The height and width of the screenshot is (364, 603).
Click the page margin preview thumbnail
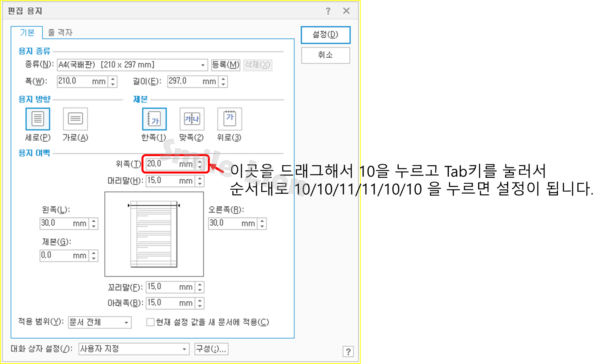[x=154, y=234]
